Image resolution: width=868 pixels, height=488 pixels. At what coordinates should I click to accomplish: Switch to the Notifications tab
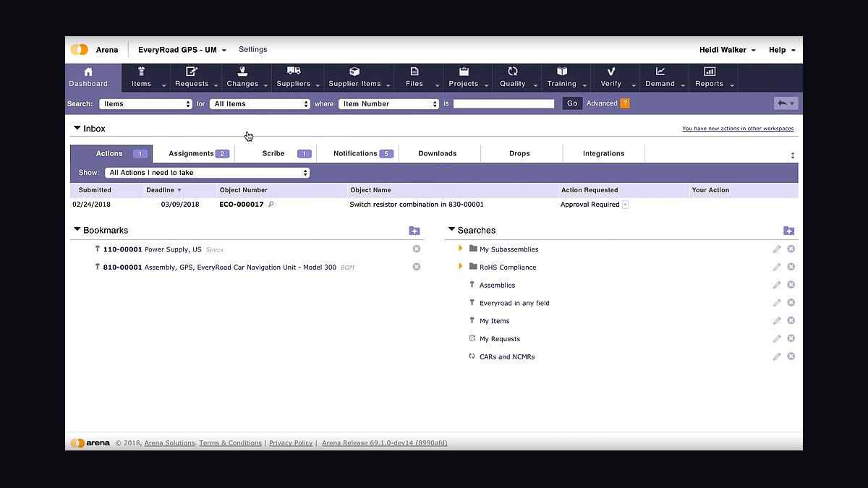coord(362,153)
